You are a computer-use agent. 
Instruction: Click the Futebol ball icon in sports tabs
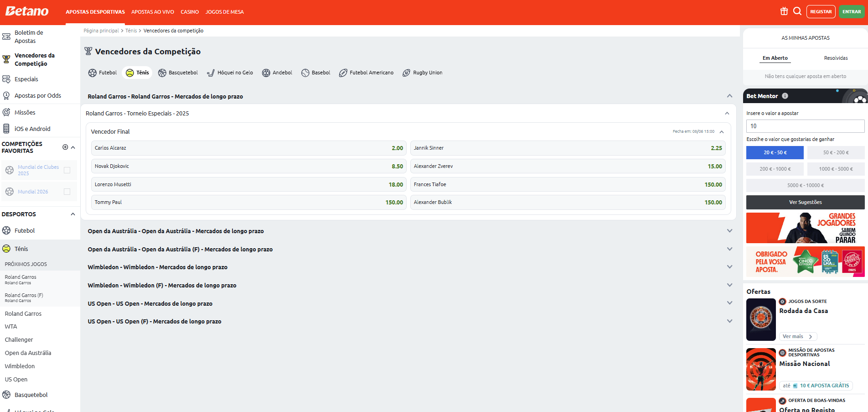click(x=93, y=73)
